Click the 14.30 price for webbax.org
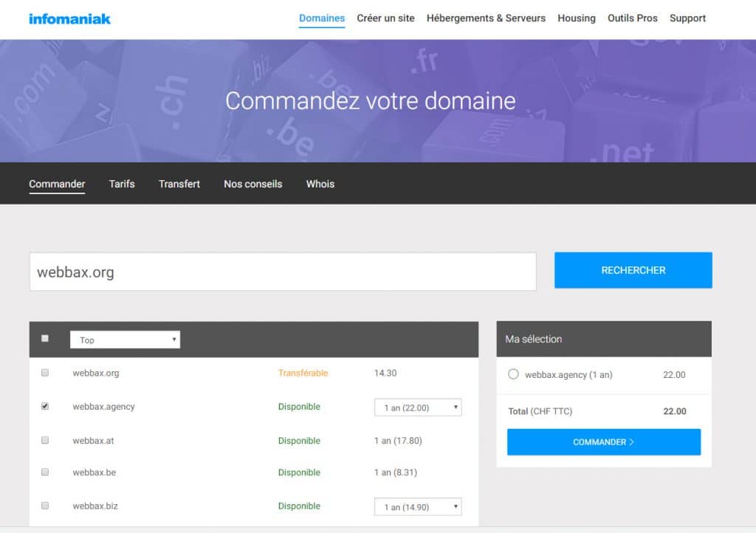The width and height of the screenshot is (756, 533). click(385, 373)
